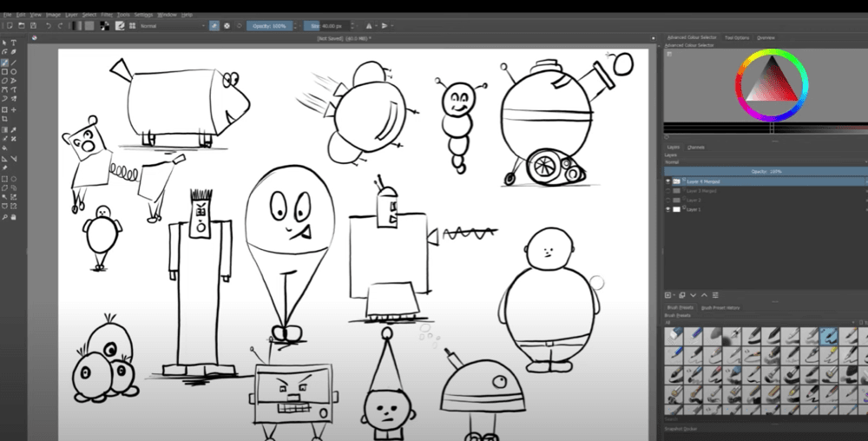Open the brush blending mode dropdown
This screenshot has height=441, width=868.
(x=172, y=26)
